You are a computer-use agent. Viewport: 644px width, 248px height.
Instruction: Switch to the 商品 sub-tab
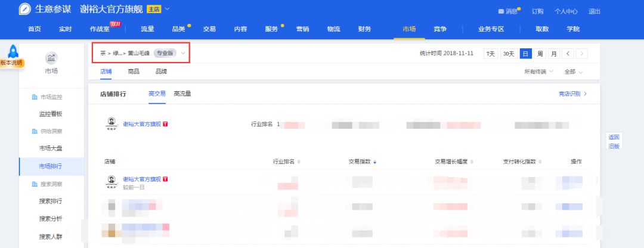[134, 72]
